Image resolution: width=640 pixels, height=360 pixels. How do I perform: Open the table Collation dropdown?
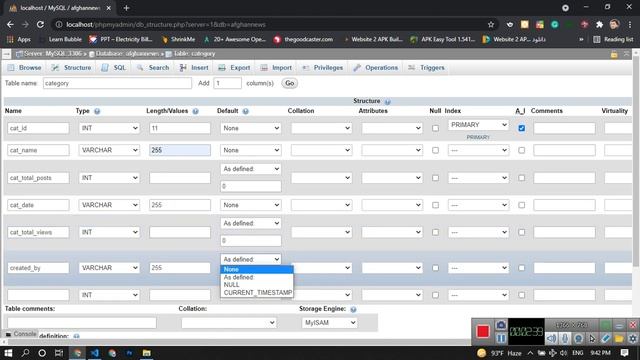pyautogui.click(x=229, y=322)
